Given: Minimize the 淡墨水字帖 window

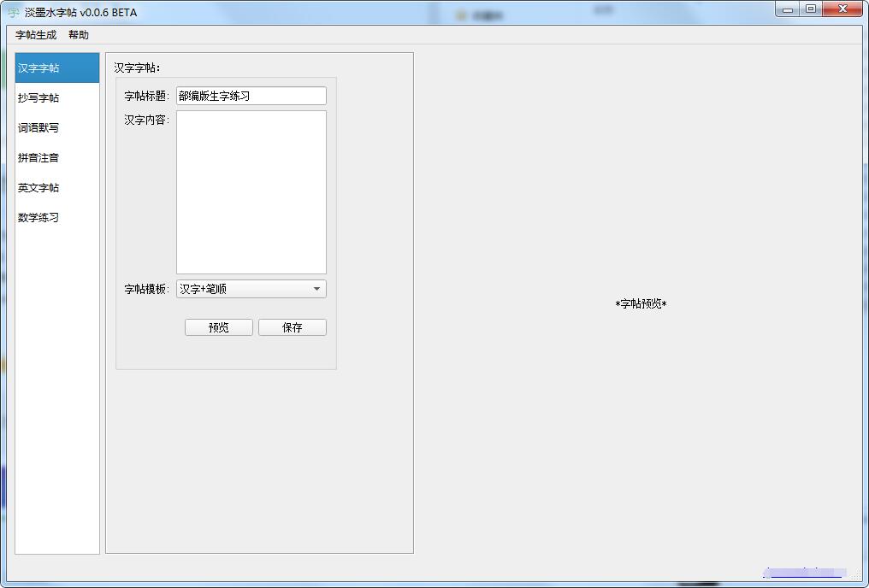Looking at the screenshot, I should tap(787, 9).
